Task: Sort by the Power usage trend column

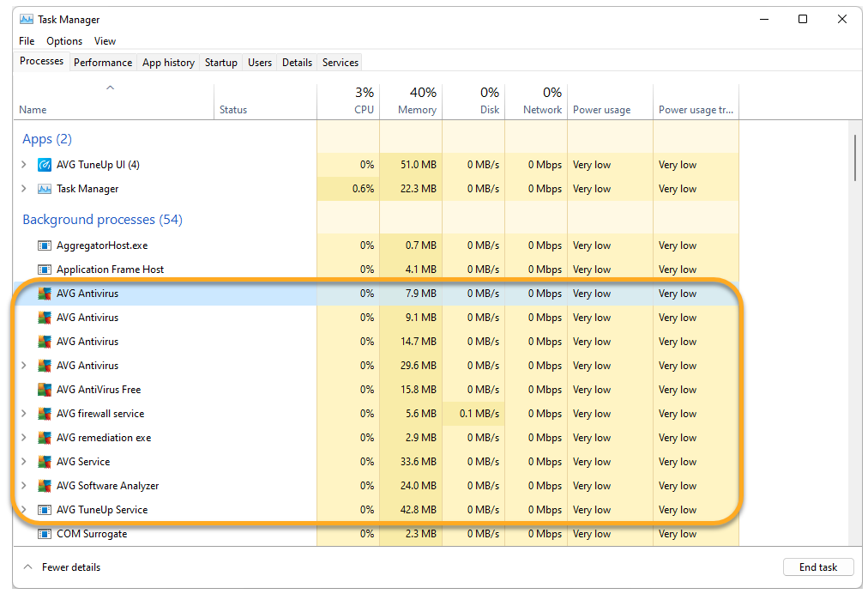Action: click(696, 102)
